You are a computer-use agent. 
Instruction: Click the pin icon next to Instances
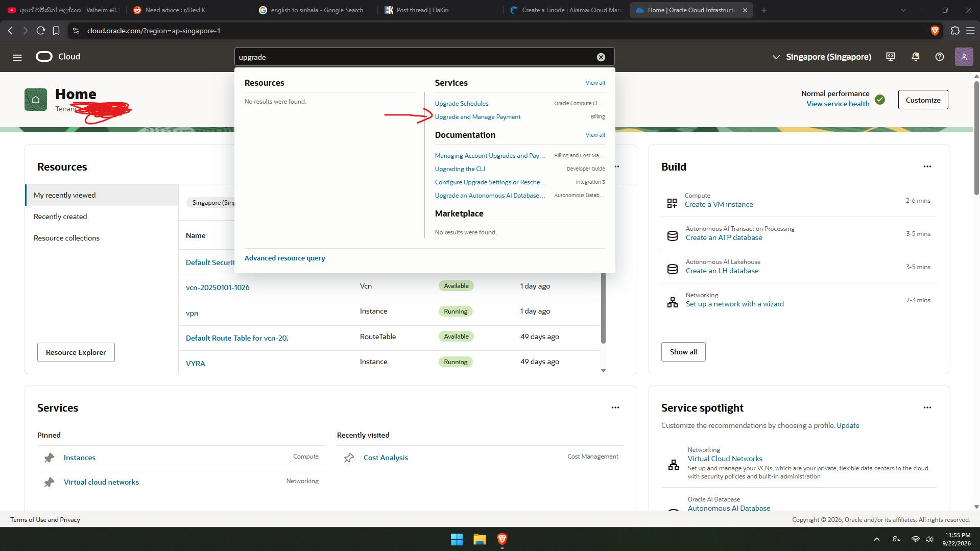(x=49, y=458)
